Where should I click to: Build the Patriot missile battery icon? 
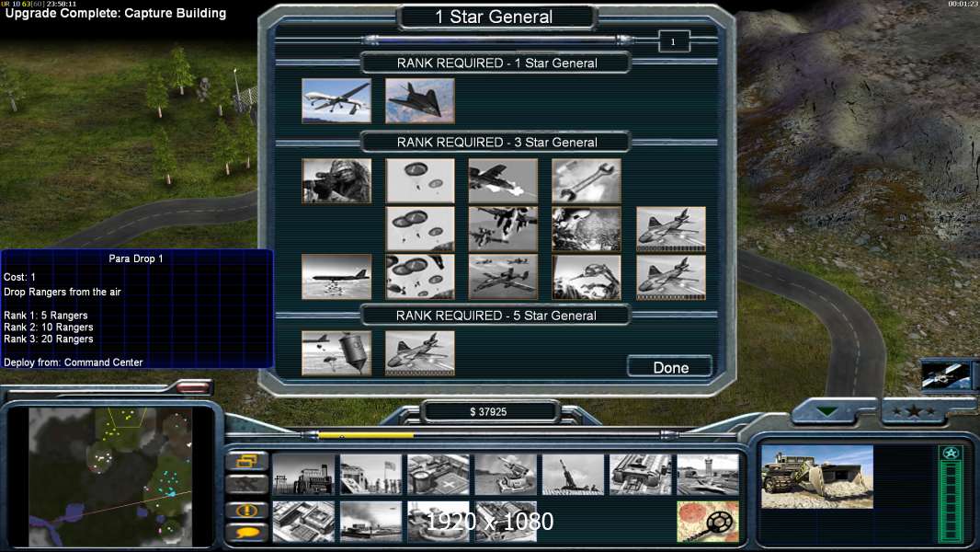506,475
